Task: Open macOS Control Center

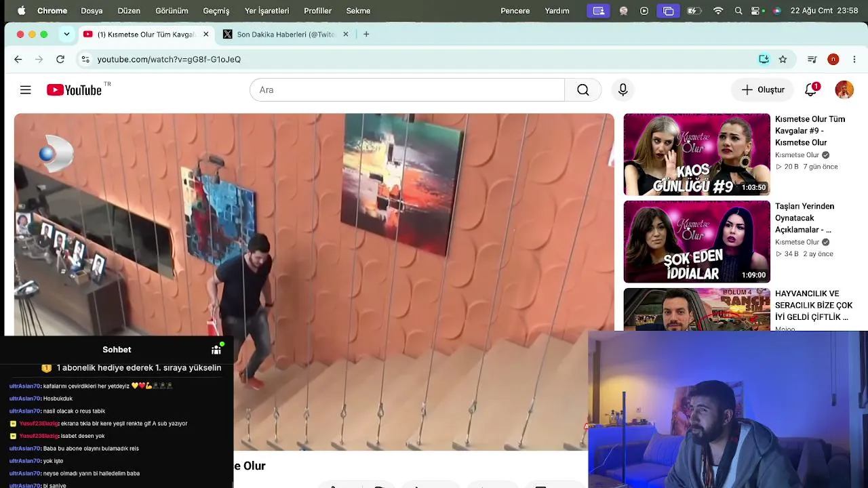Action: 757,11
